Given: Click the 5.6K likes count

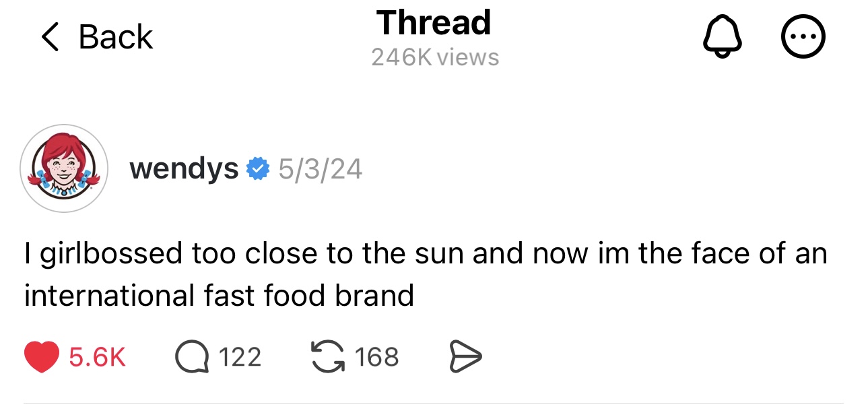Looking at the screenshot, I should coord(97,357).
